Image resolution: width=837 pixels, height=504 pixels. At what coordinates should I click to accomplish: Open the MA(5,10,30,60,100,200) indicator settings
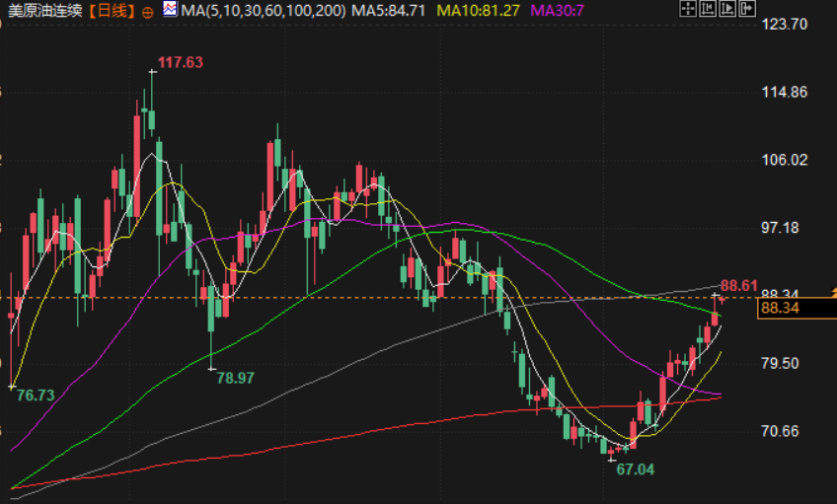click(264, 10)
